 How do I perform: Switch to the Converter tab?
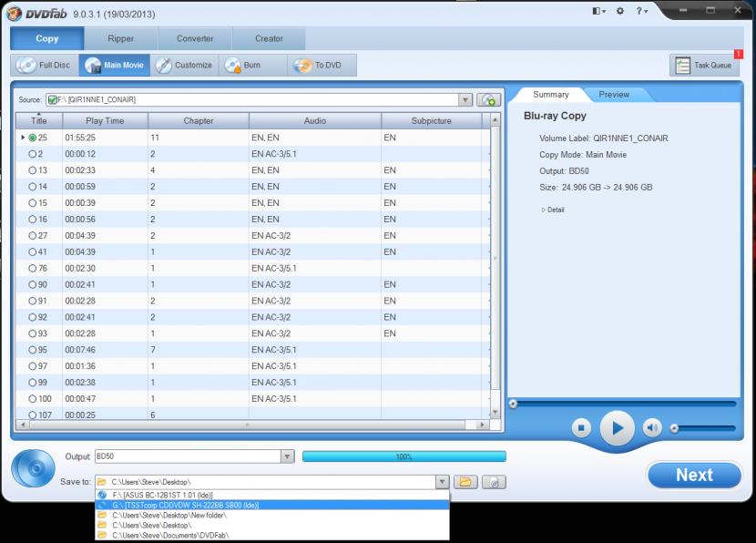[195, 38]
